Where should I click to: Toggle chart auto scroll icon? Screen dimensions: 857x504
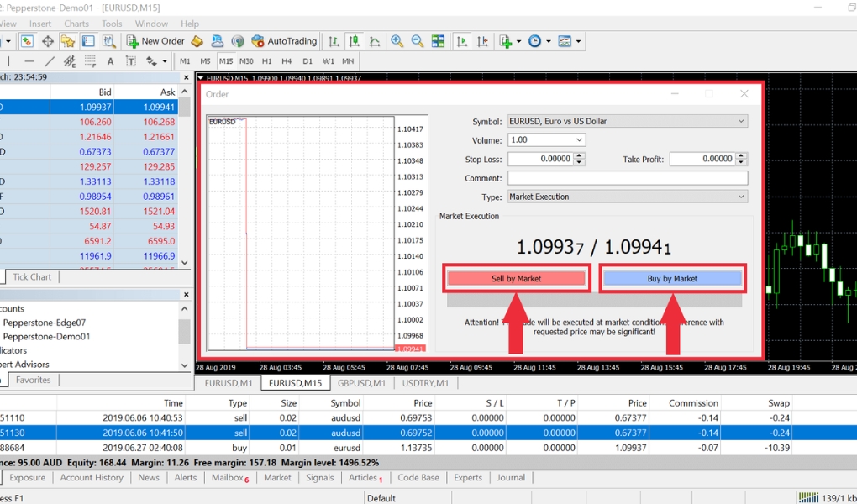[462, 41]
